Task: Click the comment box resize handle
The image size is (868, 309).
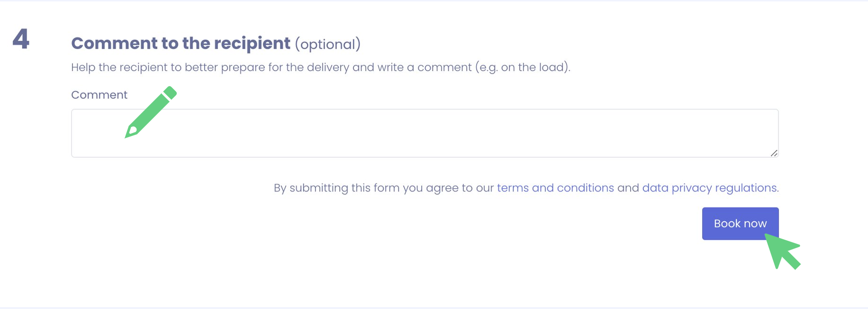Action: click(774, 153)
